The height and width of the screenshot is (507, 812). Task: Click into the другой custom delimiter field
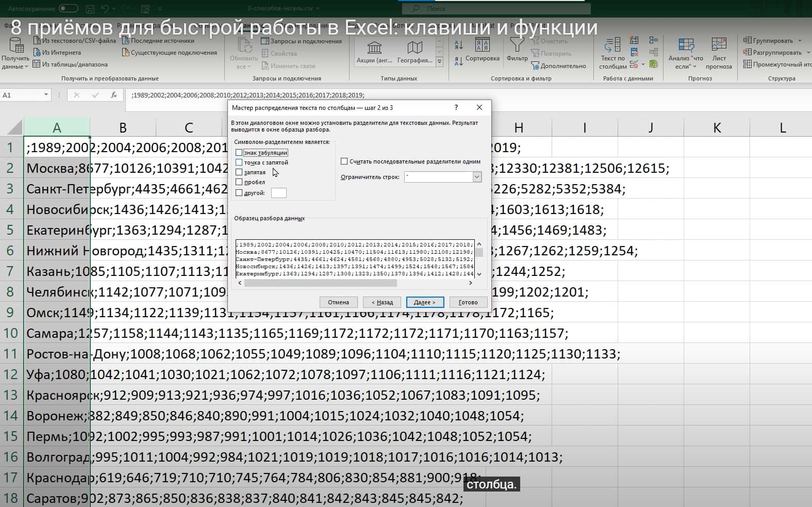(x=278, y=193)
